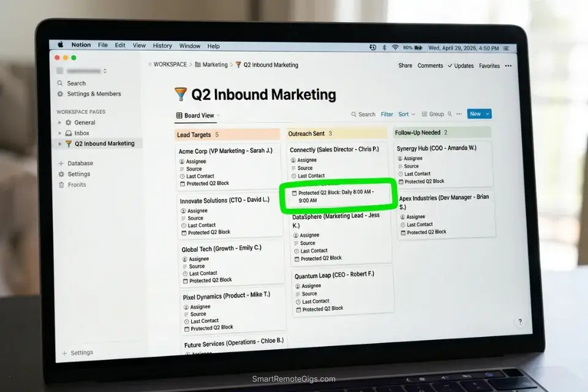Click the Settings & Members gear icon
The height and width of the screenshot is (392, 588).
pyautogui.click(x=59, y=94)
